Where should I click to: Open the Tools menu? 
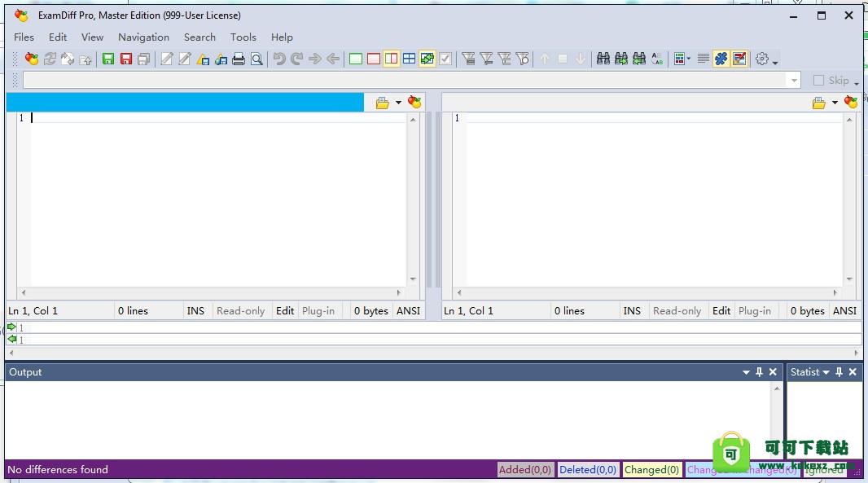243,37
